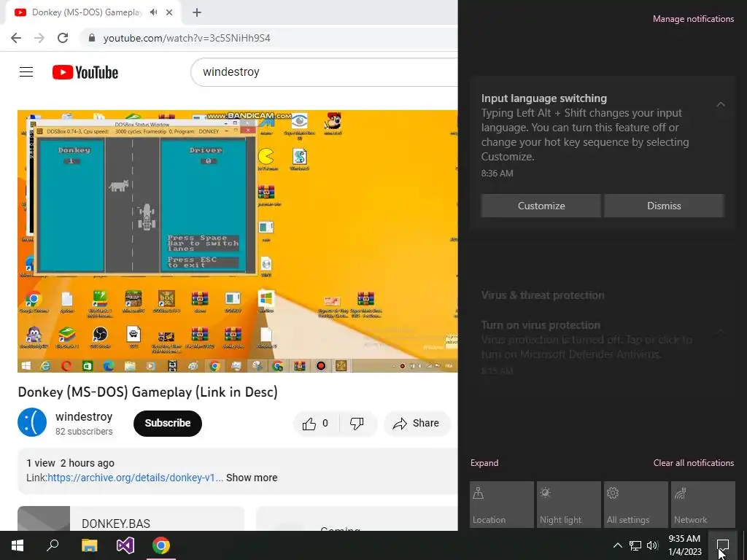Open the clock showing 9:35 AM
The height and width of the screenshot is (560, 747).
tap(684, 545)
